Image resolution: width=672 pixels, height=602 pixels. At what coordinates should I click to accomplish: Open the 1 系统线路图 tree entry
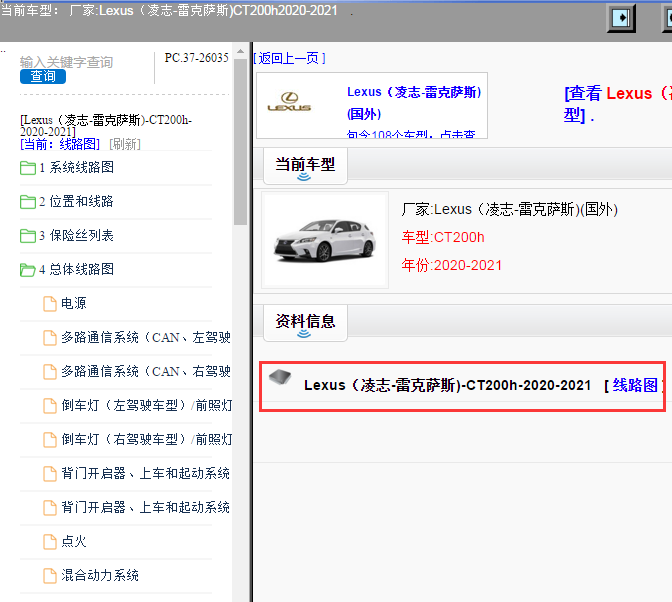(x=77, y=167)
